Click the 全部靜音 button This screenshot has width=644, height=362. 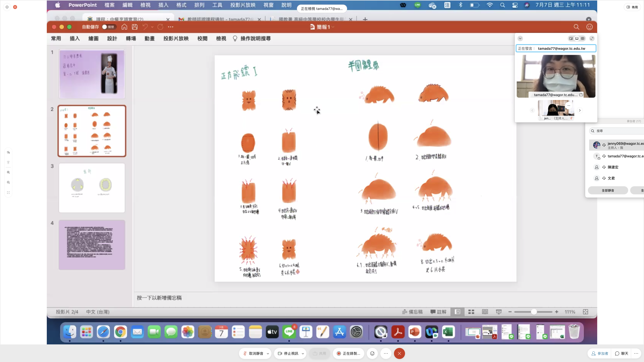click(x=608, y=190)
